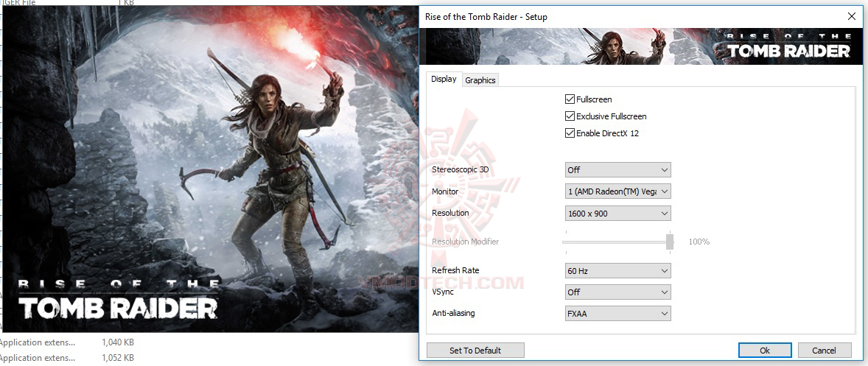The height and width of the screenshot is (366, 868).
Task: Click the Anti-aliasing label
Action: (x=453, y=313)
